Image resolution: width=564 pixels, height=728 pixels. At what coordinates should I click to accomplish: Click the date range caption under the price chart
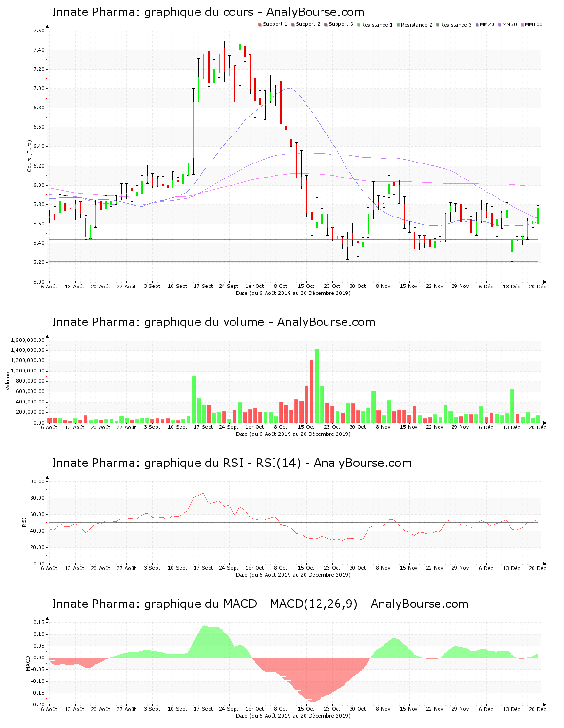293,293
